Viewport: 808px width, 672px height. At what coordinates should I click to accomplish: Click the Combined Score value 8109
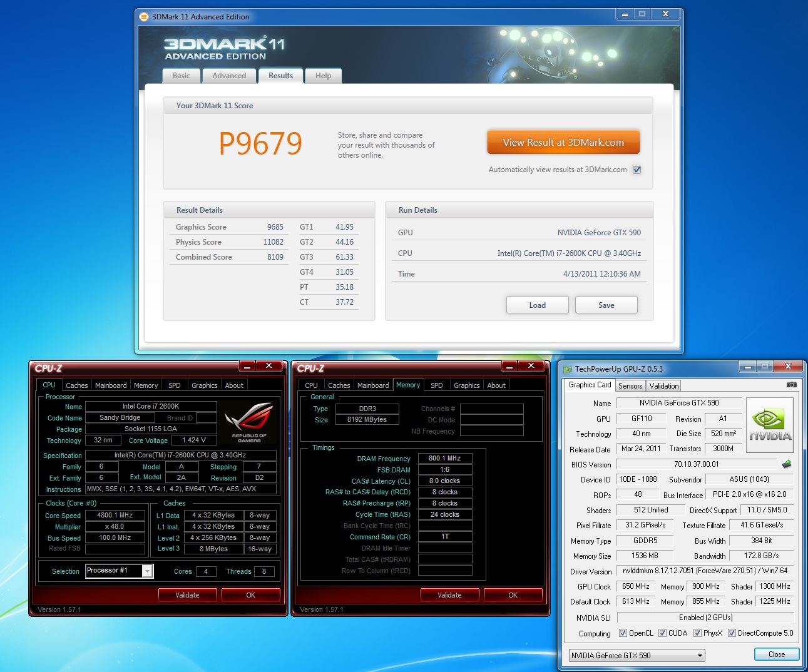[275, 257]
